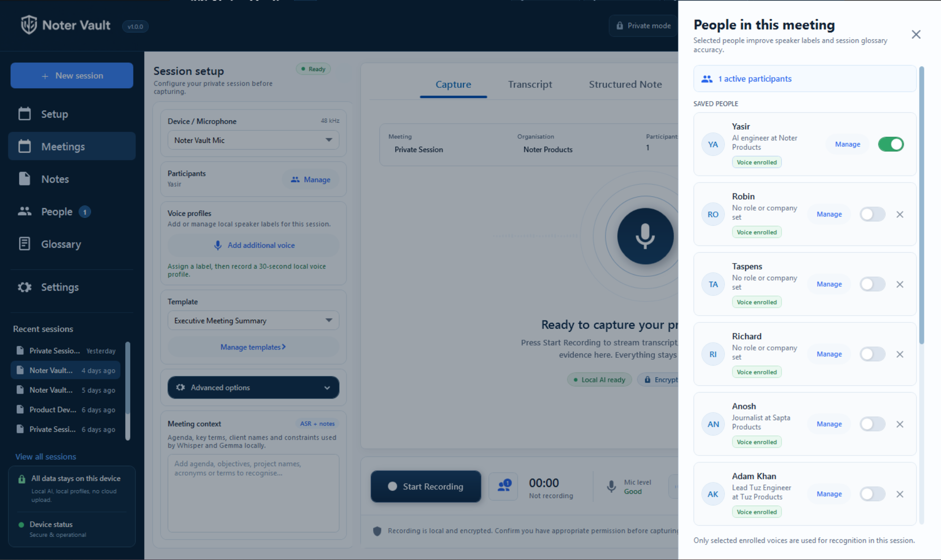Open Setup in the sidebar
This screenshot has height=560, width=941.
pyautogui.click(x=72, y=114)
